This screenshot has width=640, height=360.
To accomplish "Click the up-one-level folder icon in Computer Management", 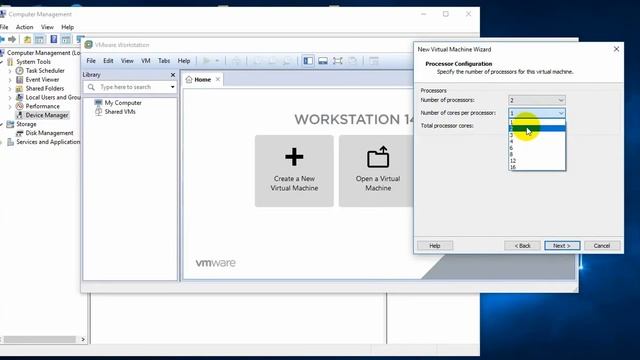I will (x=27, y=39).
